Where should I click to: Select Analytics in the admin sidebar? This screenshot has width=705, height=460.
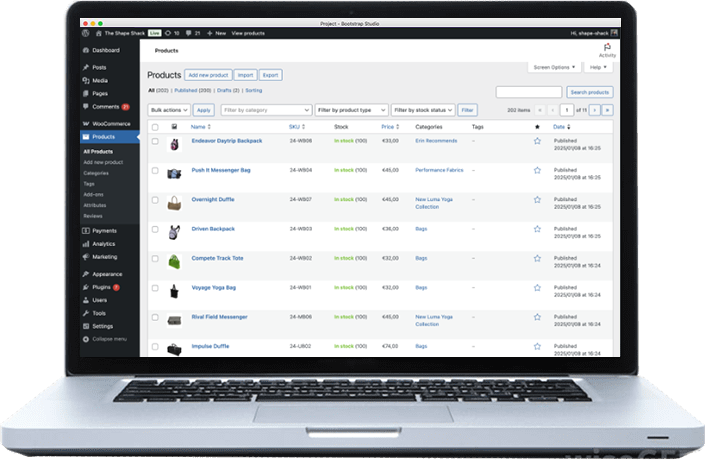point(103,244)
